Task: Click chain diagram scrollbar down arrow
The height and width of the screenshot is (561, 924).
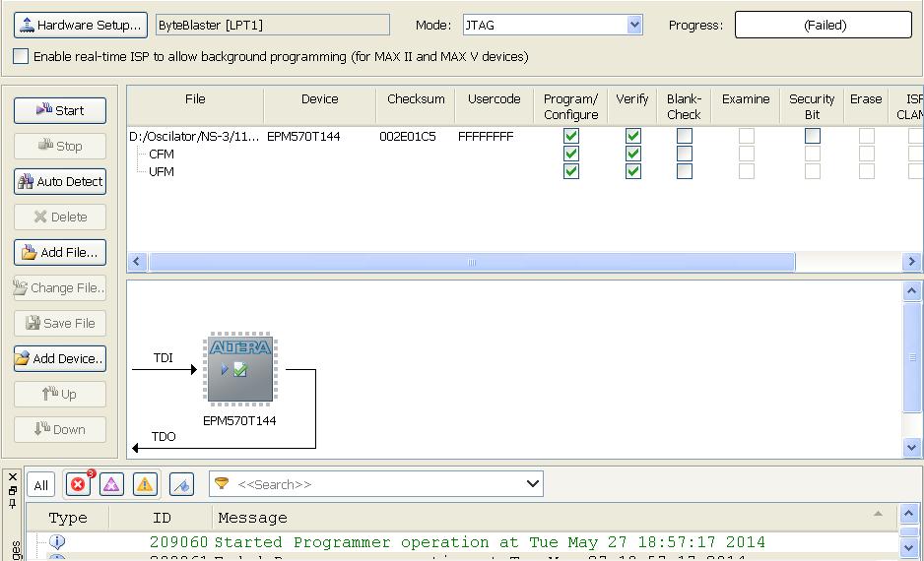Action: click(x=911, y=448)
